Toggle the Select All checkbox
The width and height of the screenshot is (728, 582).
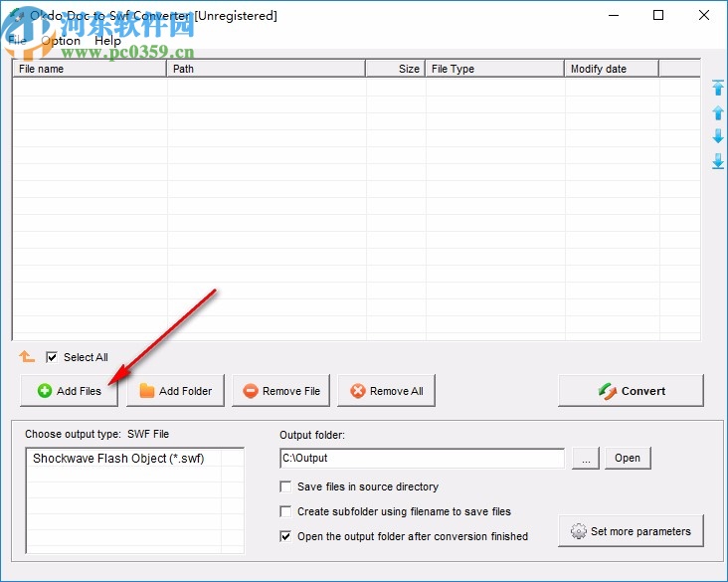click(x=52, y=357)
